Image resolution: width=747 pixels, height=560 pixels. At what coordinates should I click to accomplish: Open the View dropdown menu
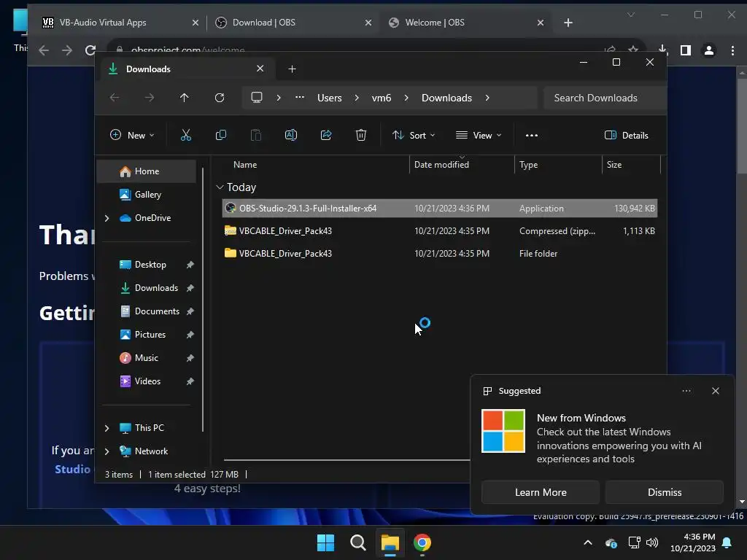(x=479, y=135)
